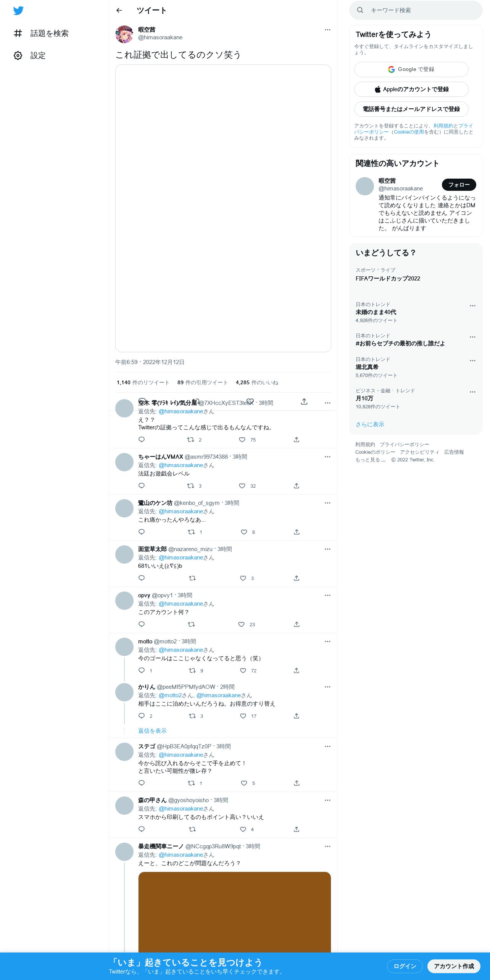490x980 pixels.
Task: Open more options on the main tweet
Action: 327,30
